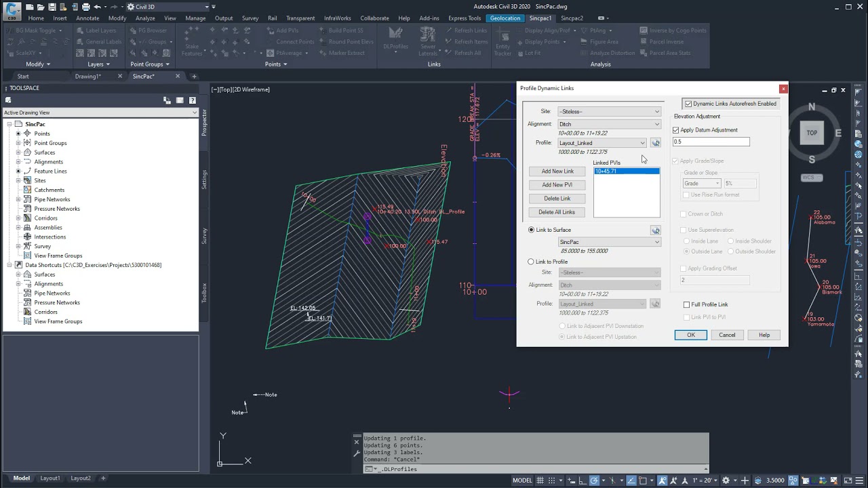The image size is (868, 488).
Task: Check the Crown or Ditch checkbox
Action: click(684, 214)
